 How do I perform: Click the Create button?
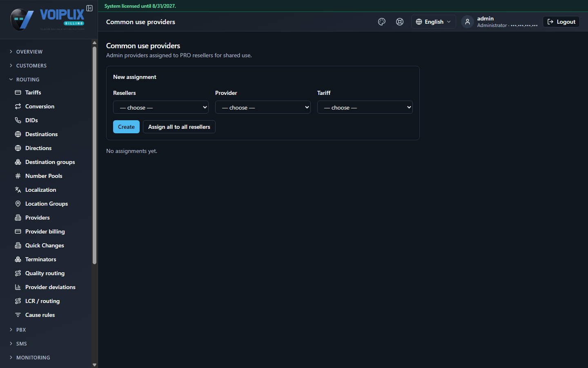(126, 127)
